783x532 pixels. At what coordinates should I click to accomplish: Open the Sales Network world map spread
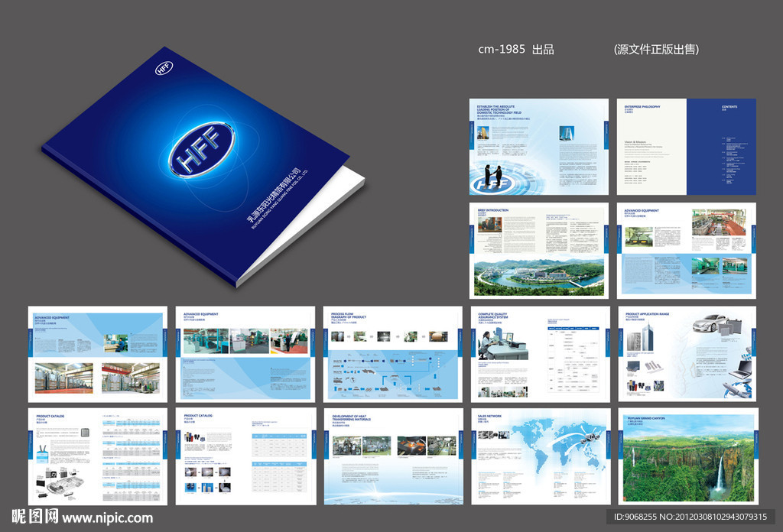point(541,456)
